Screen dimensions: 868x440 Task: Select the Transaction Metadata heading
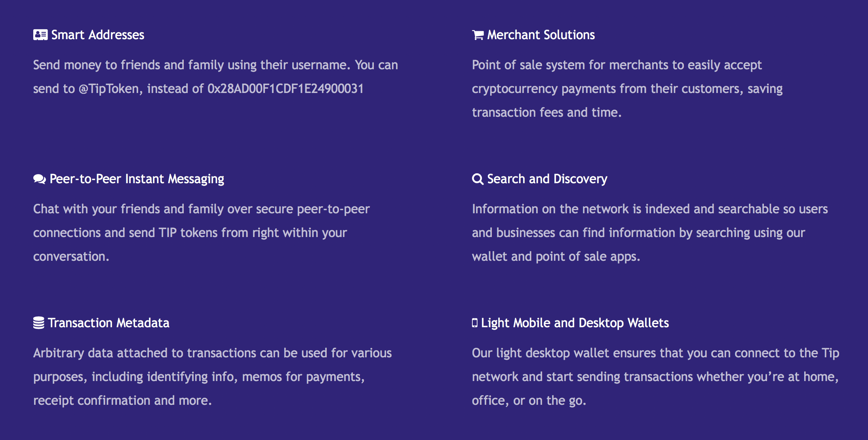(109, 323)
